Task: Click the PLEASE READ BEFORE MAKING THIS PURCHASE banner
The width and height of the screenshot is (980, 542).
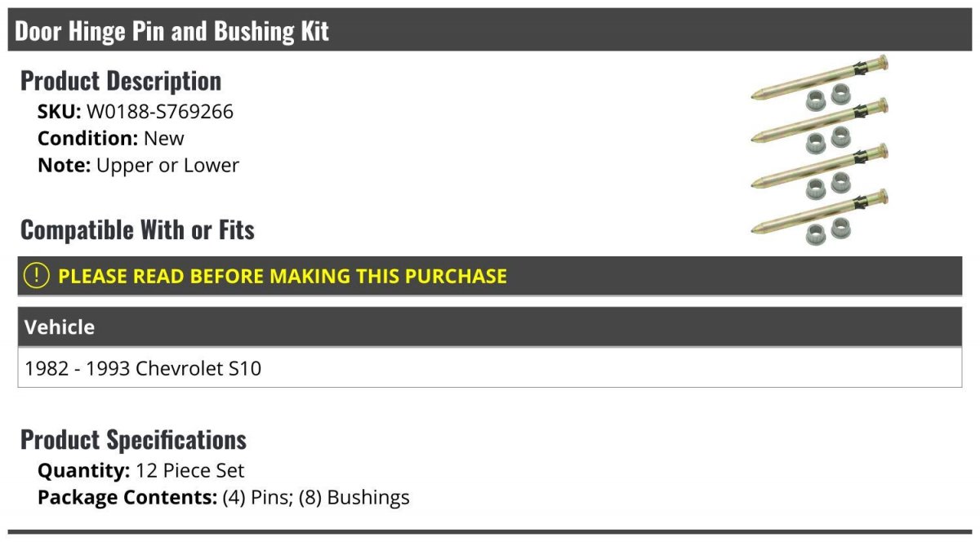Action: pyautogui.click(x=490, y=276)
